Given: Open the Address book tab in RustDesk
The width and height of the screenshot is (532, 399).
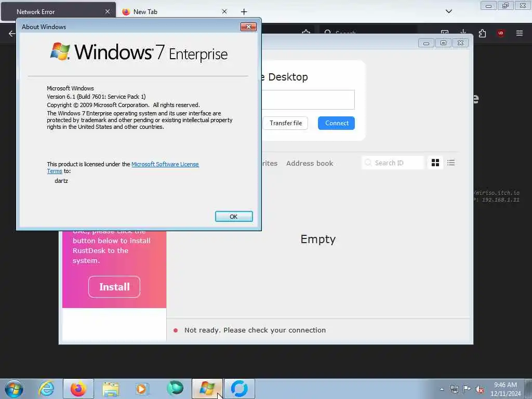Looking at the screenshot, I should [310, 163].
